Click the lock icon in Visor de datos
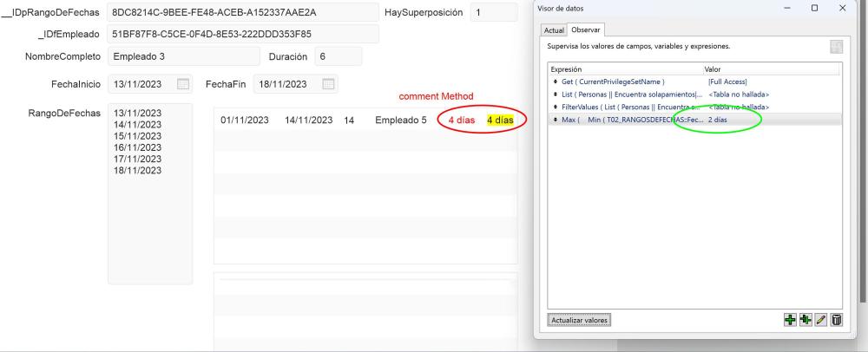 (835, 46)
